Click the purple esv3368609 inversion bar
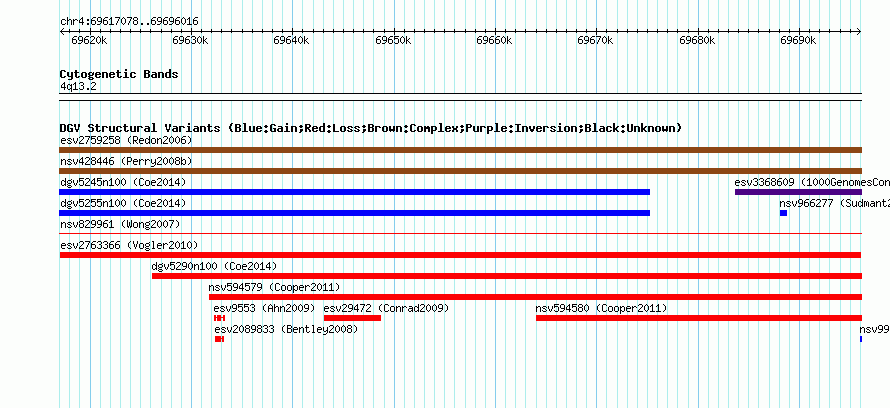The height and width of the screenshot is (408, 890). click(x=798, y=192)
